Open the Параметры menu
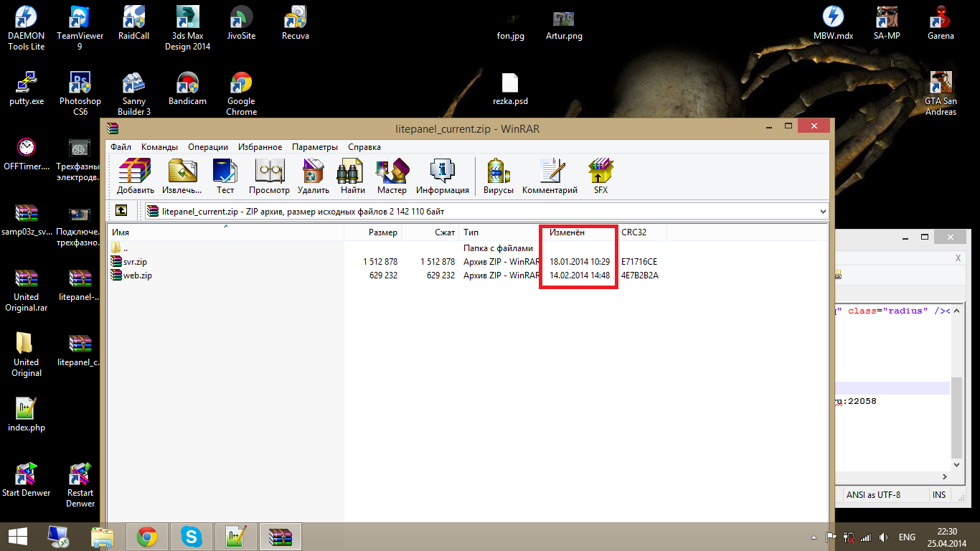Screen dimensions: 980x551 click(315, 146)
